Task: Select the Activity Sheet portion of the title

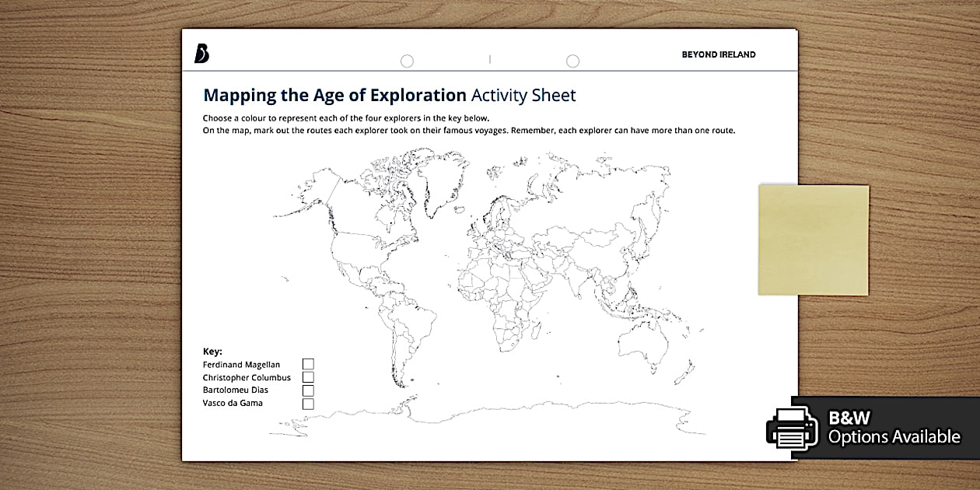Action: (523, 95)
